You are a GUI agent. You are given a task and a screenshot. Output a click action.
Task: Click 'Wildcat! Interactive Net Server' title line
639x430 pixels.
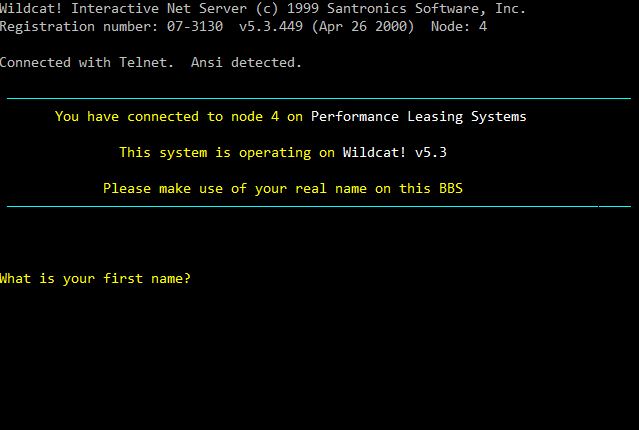pos(123,9)
